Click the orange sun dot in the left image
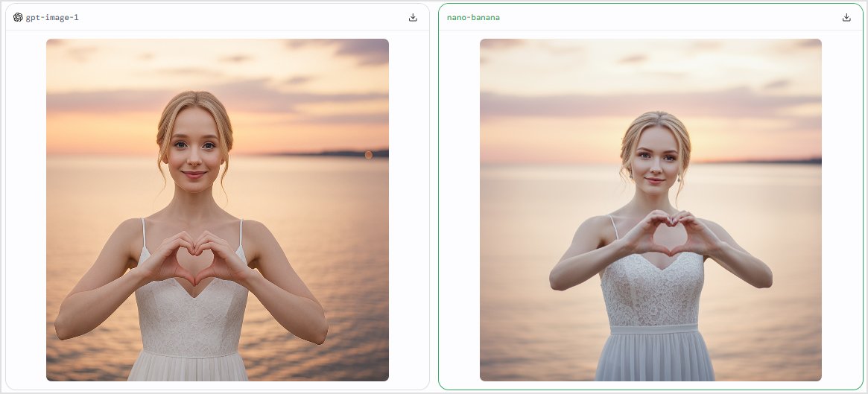The height and width of the screenshot is (394, 868). tap(369, 155)
